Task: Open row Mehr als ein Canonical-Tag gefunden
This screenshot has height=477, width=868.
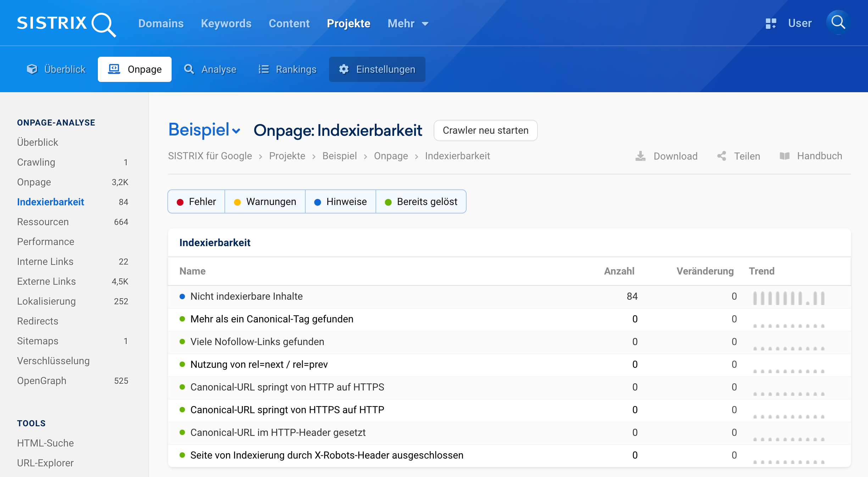Action: (272, 319)
